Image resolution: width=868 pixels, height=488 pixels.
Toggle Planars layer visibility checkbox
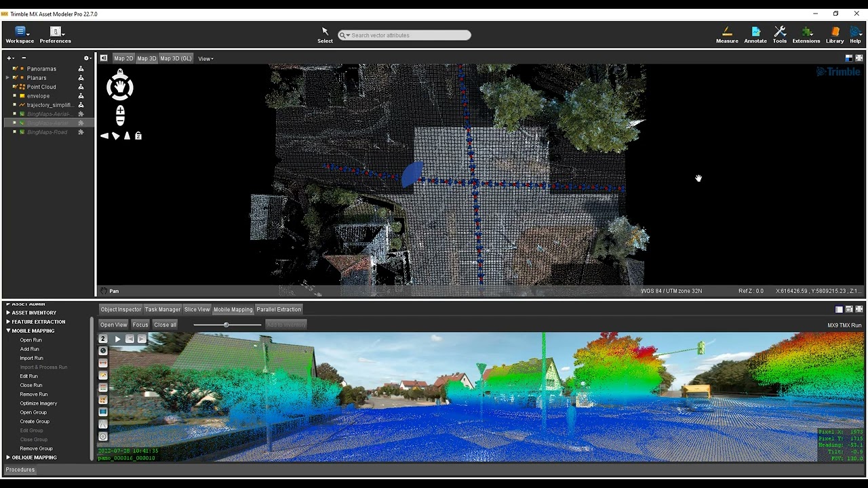(15, 78)
